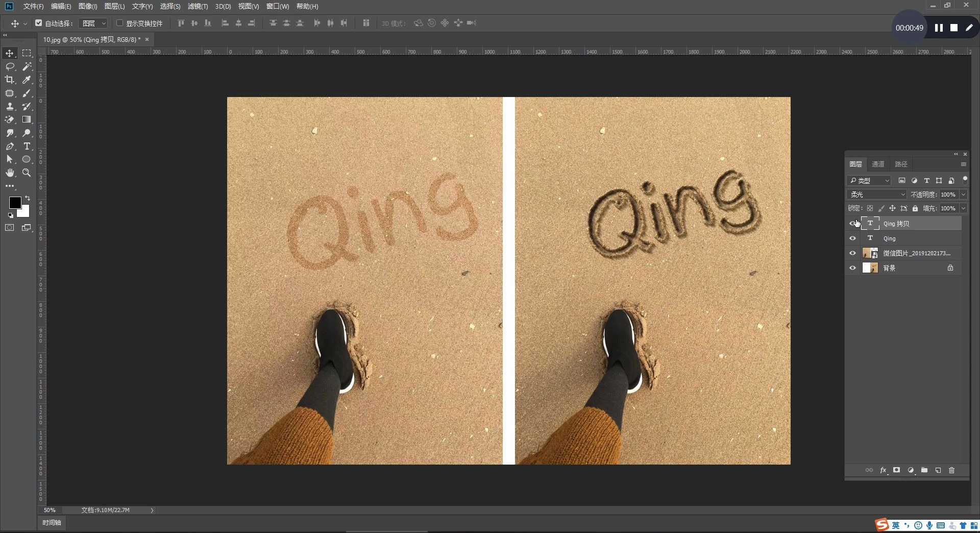Toggle filter for pixel layers

coord(902,181)
